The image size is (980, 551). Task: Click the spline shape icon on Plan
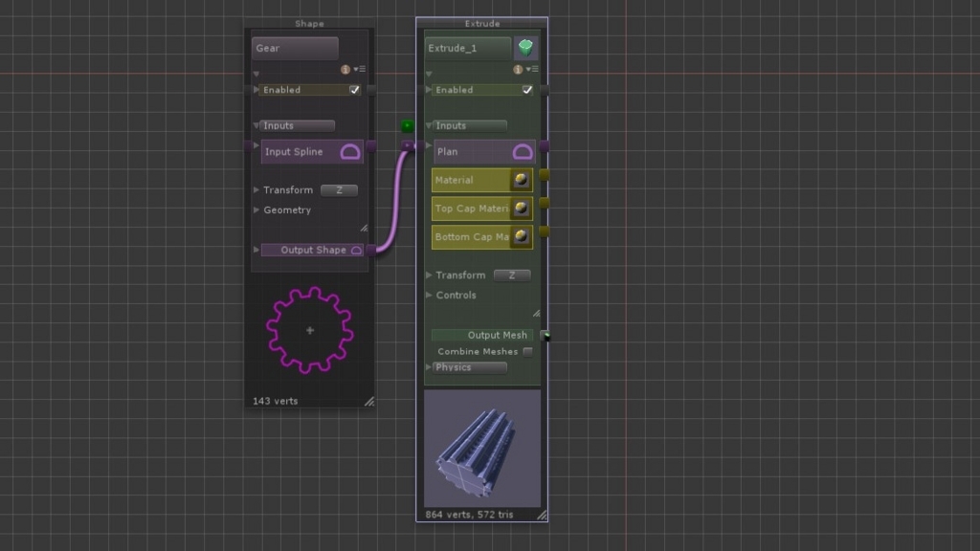[523, 152]
